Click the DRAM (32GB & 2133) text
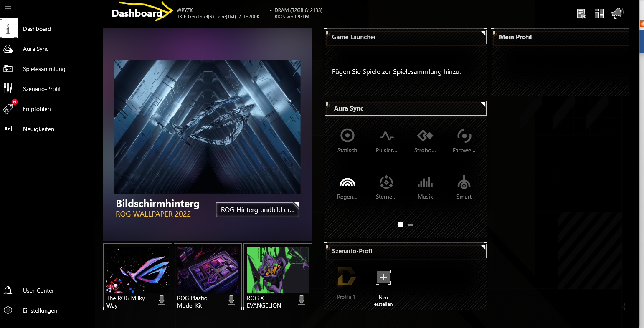Viewport: 644px width, 328px height. (x=298, y=10)
